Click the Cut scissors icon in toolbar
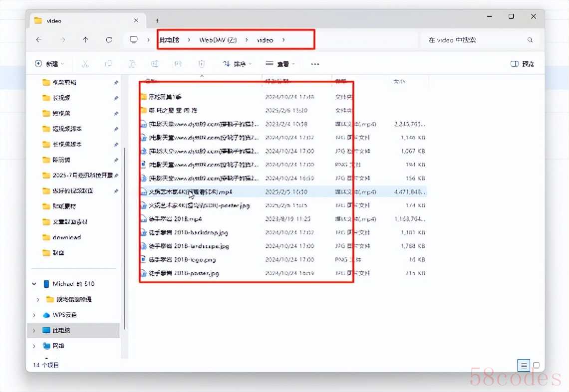Viewport: 569px width, 392px height. coord(85,64)
